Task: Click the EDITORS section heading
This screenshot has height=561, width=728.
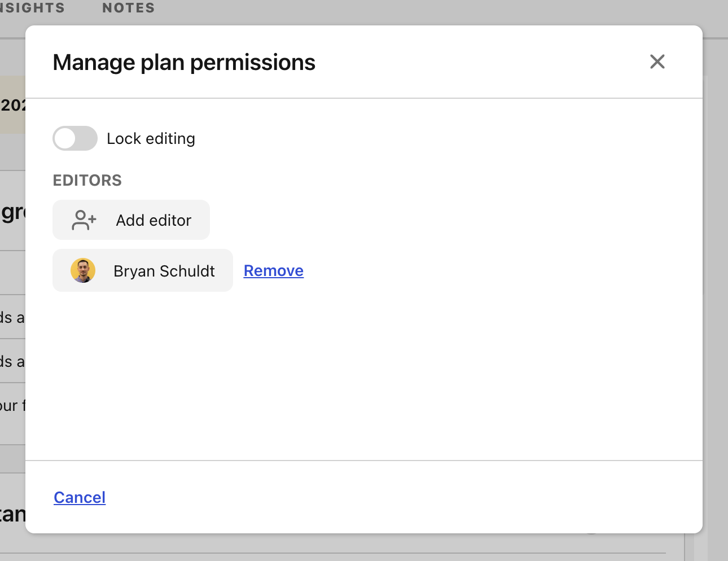Action: [x=87, y=180]
